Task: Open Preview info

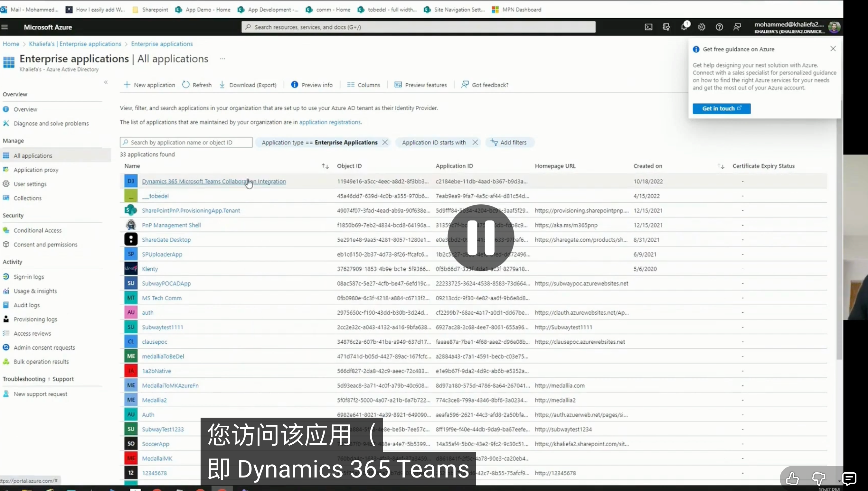Action: (x=312, y=85)
